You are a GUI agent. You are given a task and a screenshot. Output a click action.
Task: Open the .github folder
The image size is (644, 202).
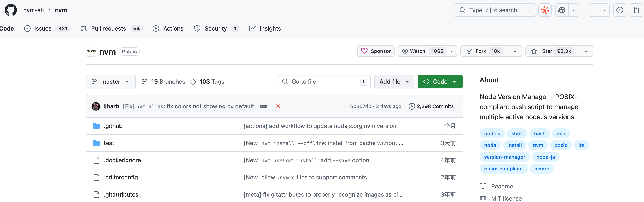click(x=113, y=126)
